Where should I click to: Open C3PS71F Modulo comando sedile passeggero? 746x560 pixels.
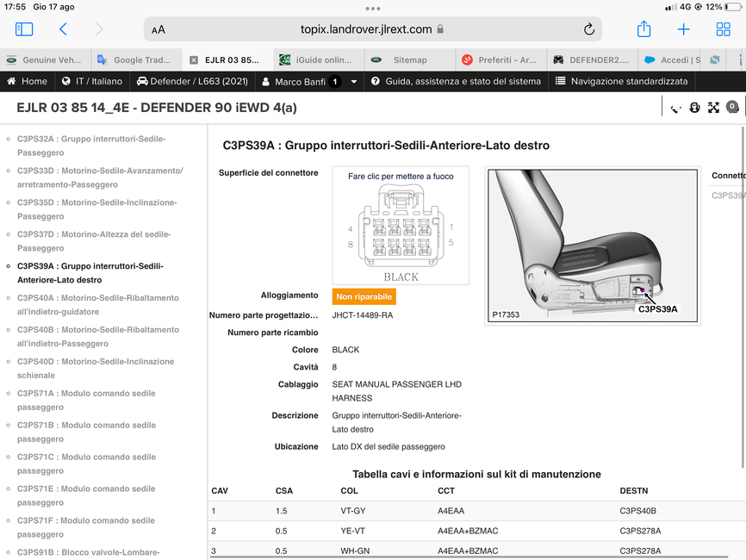coord(86,527)
